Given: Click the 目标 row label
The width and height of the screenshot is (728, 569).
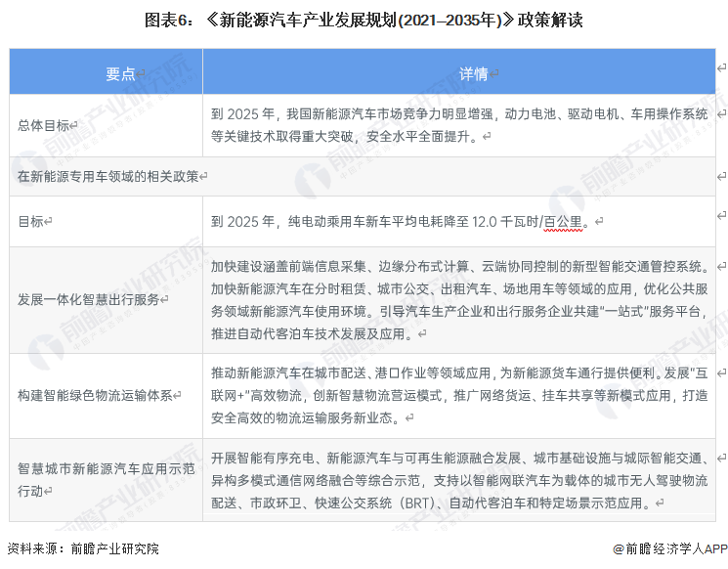Looking at the screenshot, I should [x=33, y=222].
